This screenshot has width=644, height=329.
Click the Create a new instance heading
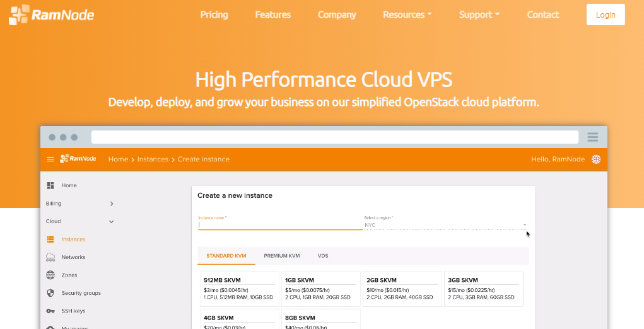[x=235, y=195]
